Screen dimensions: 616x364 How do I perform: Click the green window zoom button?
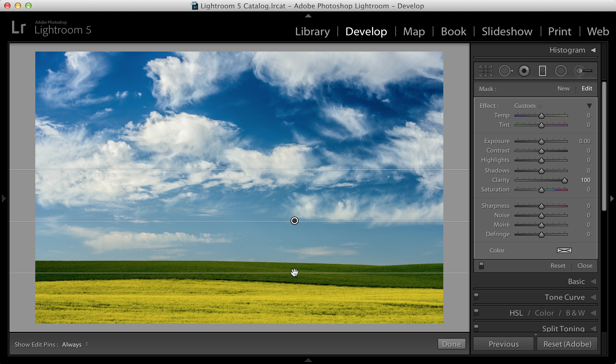[x=28, y=6]
